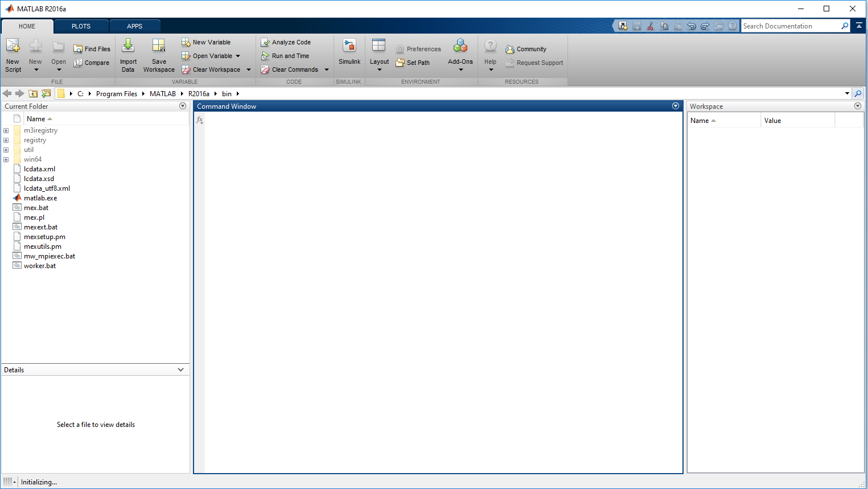Show Workspace panel actions menu
This screenshot has height=489, width=868.
pyautogui.click(x=858, y=106)
